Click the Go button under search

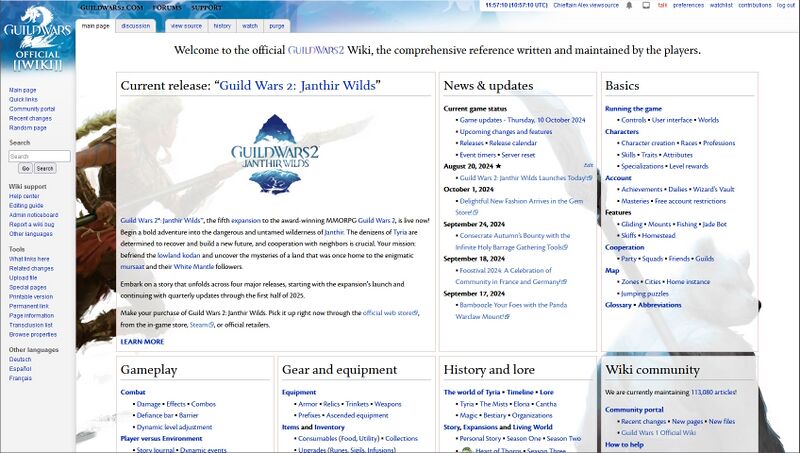click(x=26, y=168)
